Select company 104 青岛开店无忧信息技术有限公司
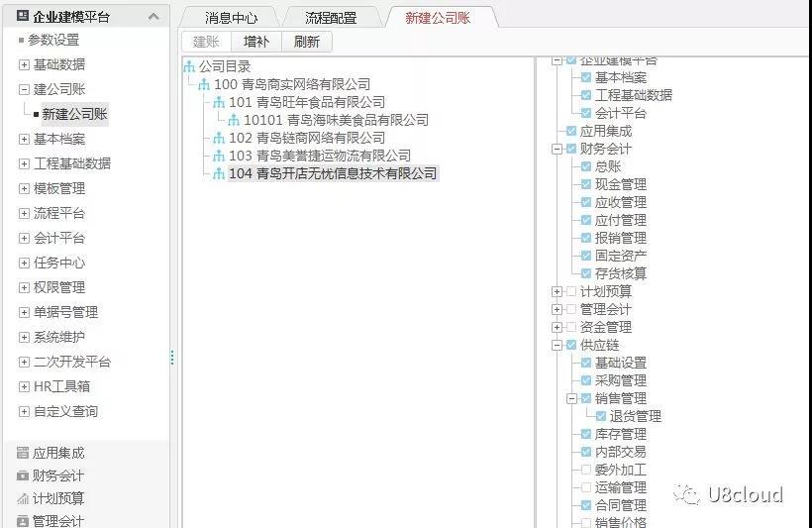Image resolution: width=812 pixels, height=528 pixels. pyautogui.click(x=333, y=173)
